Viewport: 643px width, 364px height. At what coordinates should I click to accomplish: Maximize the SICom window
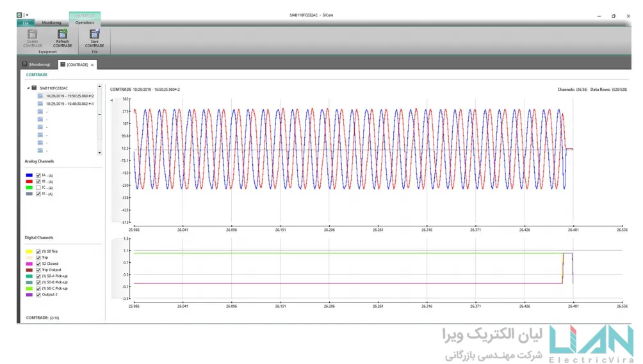pyautogui.click(x=614, y=16)
